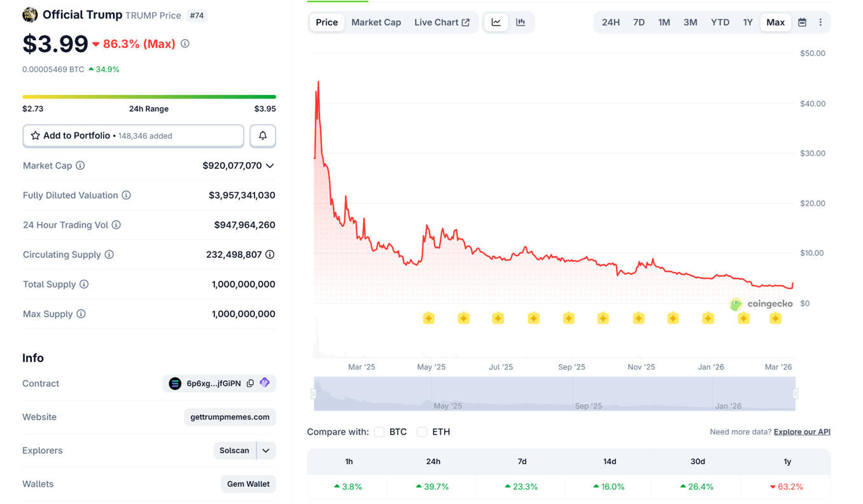Screen dimensions: 863x504
Task: Open chart three-dot more options menu
Action: tap(820, 22)
